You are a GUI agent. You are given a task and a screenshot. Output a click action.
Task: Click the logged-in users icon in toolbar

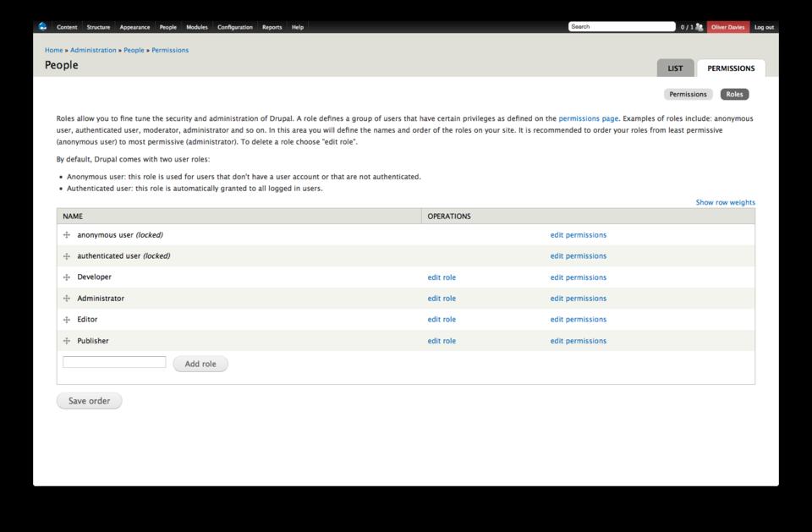click(x=699, y=27)
